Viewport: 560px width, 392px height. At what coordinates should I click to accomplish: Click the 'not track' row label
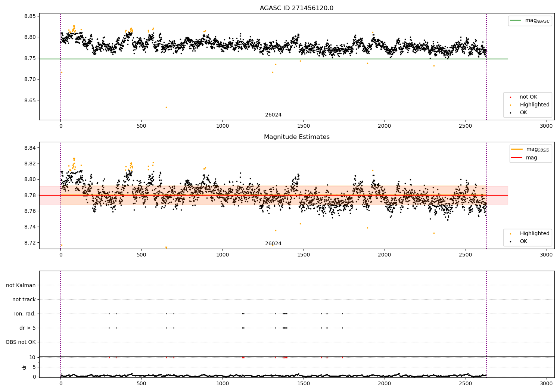24,299
